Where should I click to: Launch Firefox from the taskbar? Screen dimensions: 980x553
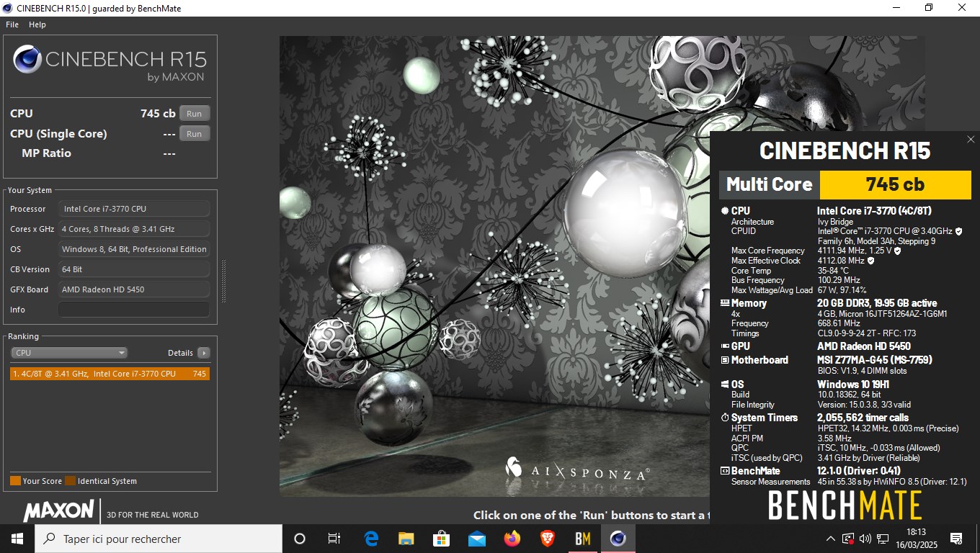(x=512, y=539)
